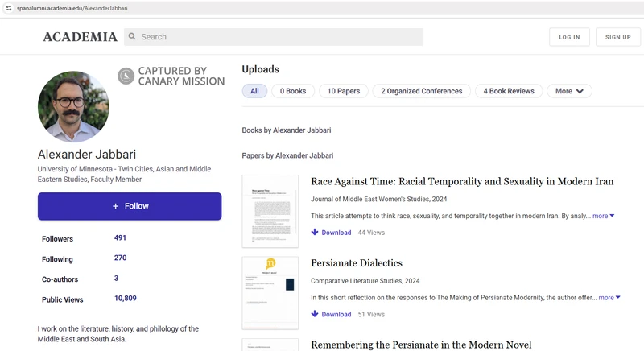Screen dimensions: 644x351
Task: Open the Race Against Time paper thumbnail
Action: (270, 211)
